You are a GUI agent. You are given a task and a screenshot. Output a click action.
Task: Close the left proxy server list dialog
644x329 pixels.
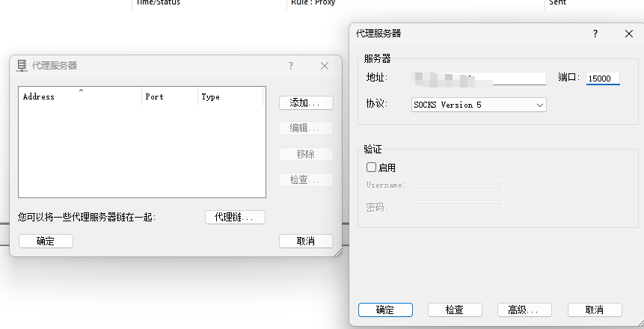point(325,66)
